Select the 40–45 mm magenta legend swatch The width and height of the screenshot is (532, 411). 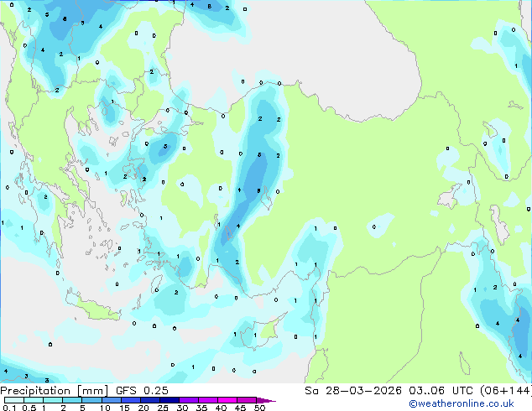pyautogui.click(x=227, y=400)
